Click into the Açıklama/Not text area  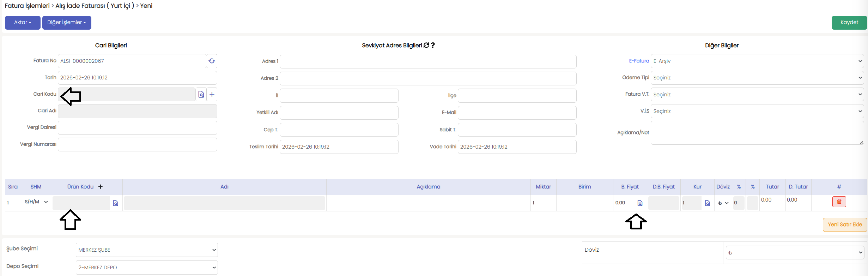757,133
